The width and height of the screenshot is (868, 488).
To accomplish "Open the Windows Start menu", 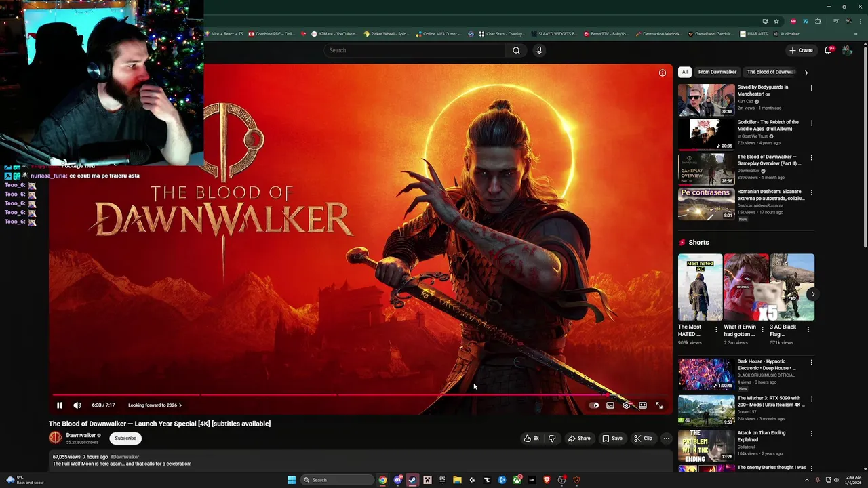I will 292,480.
